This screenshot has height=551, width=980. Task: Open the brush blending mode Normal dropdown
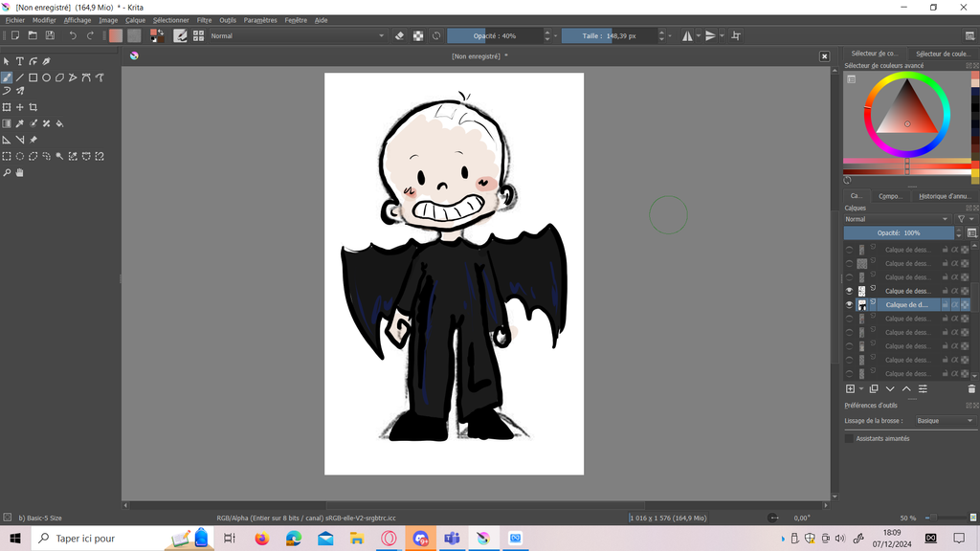tap(297, 35)
